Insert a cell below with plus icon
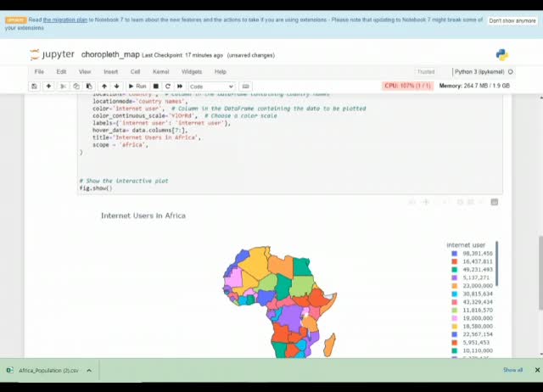Screen dimensions: 543x392 tap(48, 87)
